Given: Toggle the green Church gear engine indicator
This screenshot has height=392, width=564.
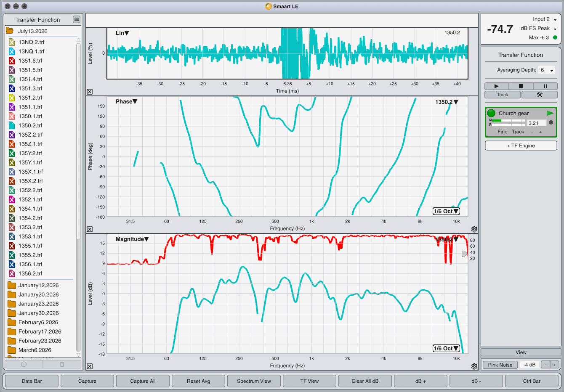Looking at the screenshot, I should pyautogui.click(x=491, y=113).
